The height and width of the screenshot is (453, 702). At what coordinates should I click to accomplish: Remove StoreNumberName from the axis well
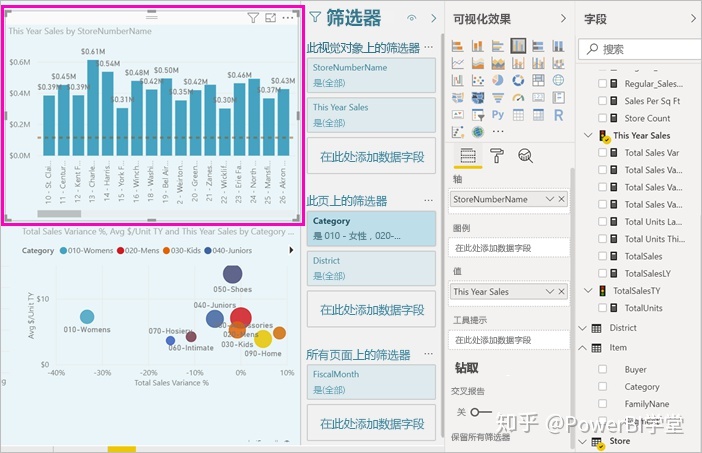point(561,199)
